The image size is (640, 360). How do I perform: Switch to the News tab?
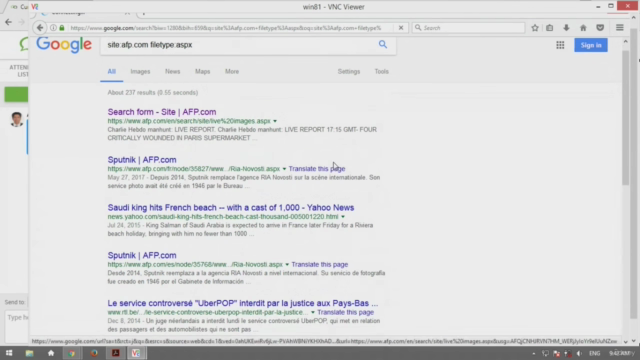pyautogui.click(x=172, y=71)
